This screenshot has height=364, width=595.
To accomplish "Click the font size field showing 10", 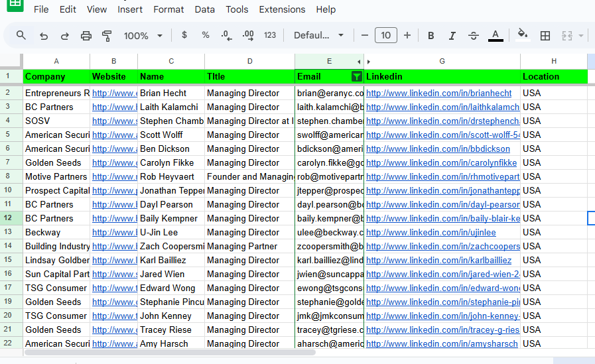I will (386, 35).
